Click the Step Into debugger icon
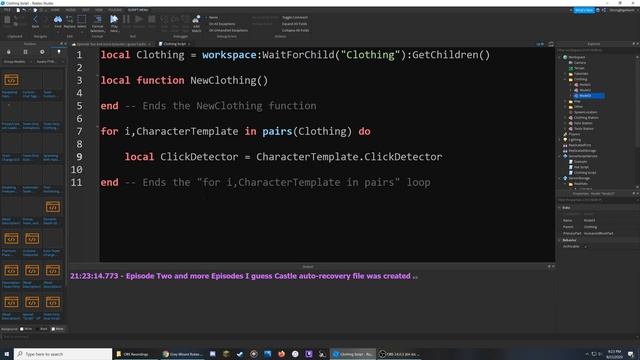640x360 pixels. (x=164, y=20)
